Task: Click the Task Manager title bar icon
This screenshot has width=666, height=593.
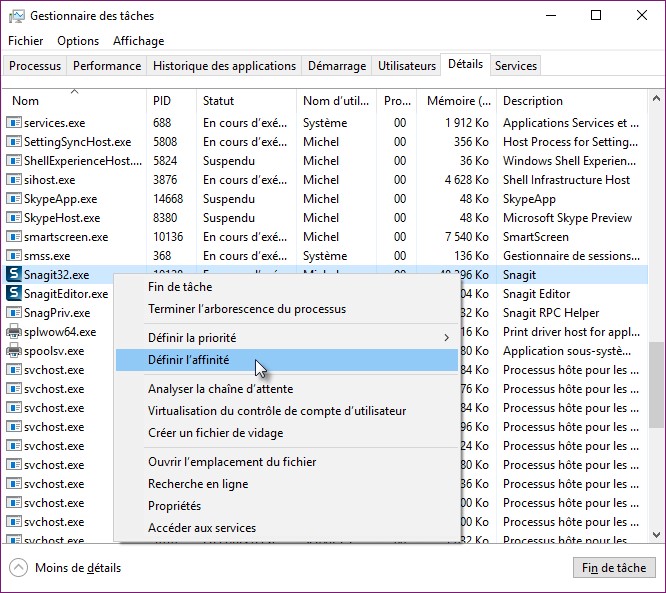Action: pyautogui.click(x=15, y=16)
